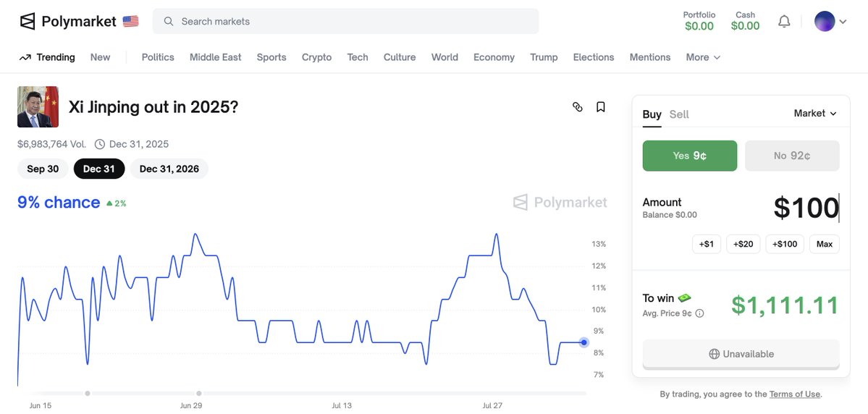Click the Cash $0.00 balance
Image resolution: width=868 pixels, height=414 pixels.
click(x=745, y=21)
